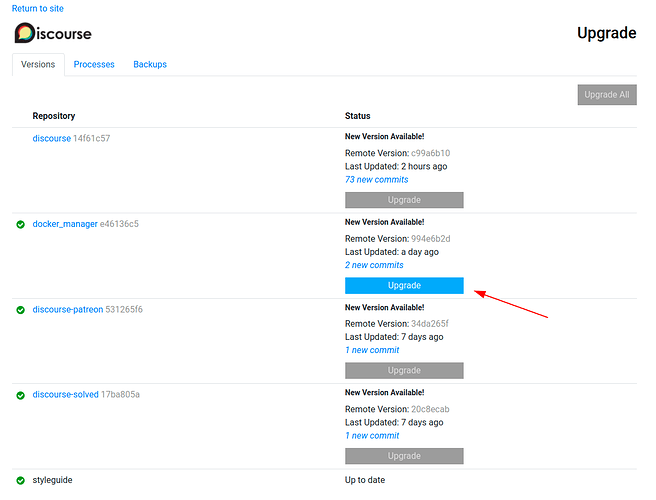Click the Status column header
This screenshot has width=656, height=500.
click(358, 116)
